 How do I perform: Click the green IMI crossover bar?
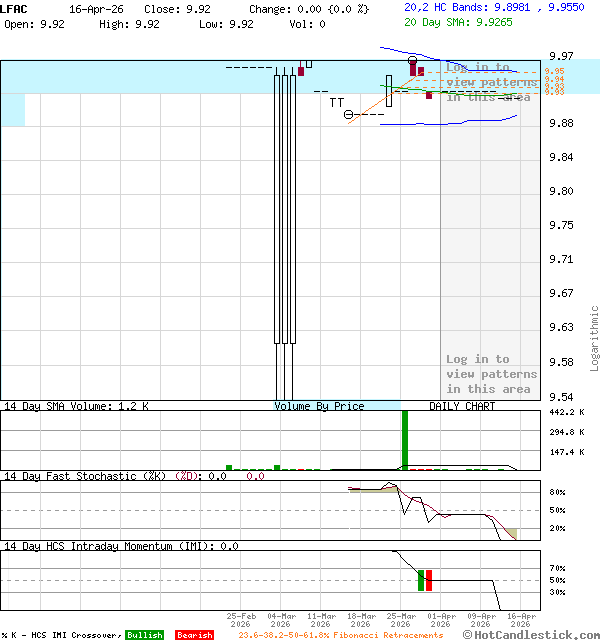[421, 580]
